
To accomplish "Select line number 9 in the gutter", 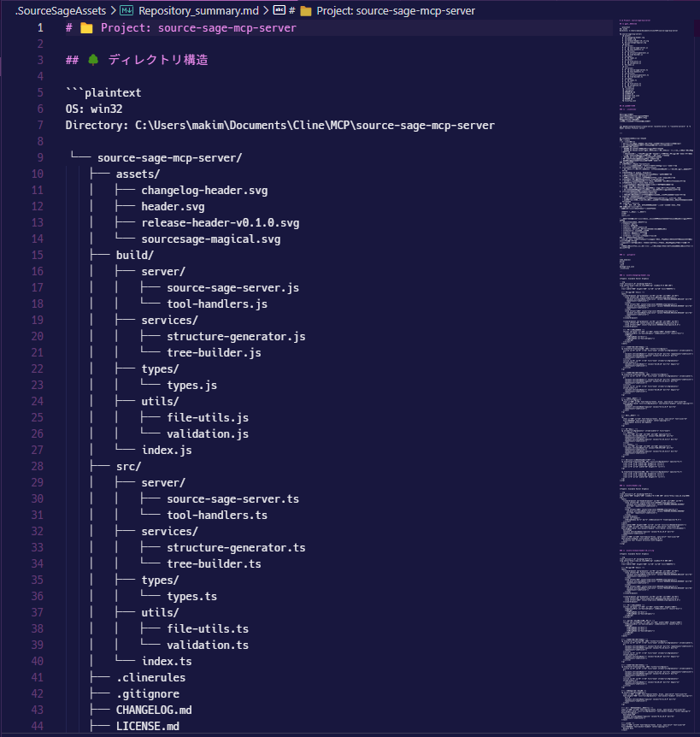I will (x=39, y=157).
